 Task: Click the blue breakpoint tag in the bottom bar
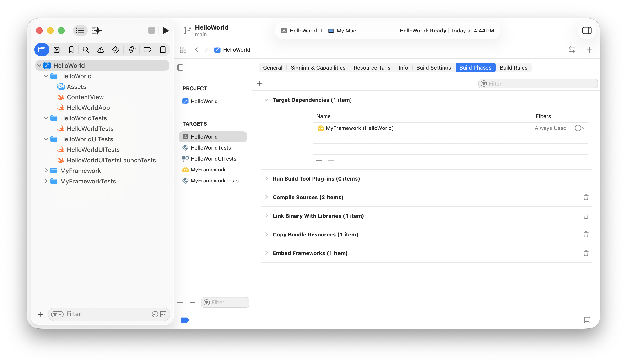tap(185, 320)
